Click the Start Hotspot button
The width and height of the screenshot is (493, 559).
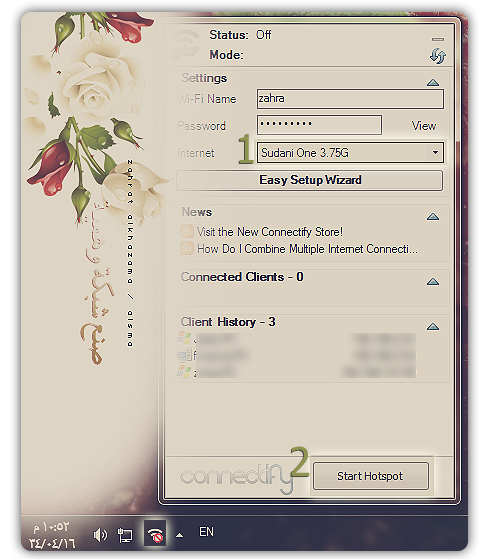click(371, 476)
